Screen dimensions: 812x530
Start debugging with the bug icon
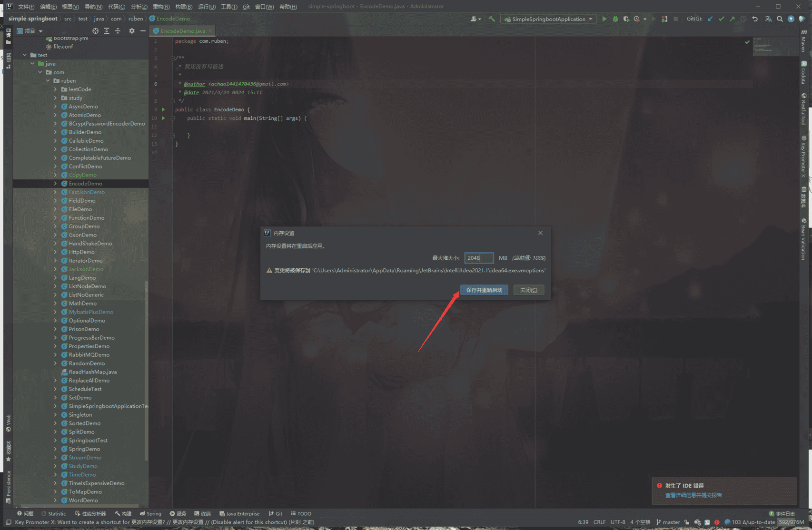point(615,19)
